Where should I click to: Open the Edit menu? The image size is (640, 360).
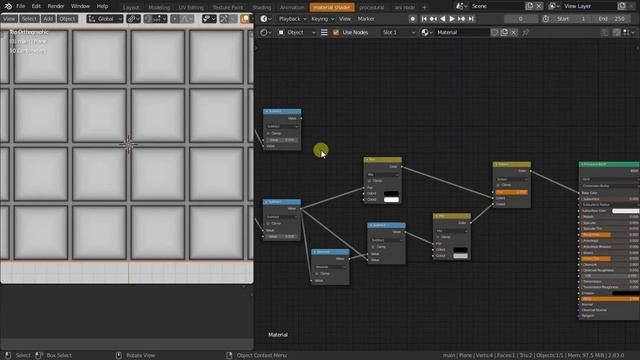(x=36, y=6)
